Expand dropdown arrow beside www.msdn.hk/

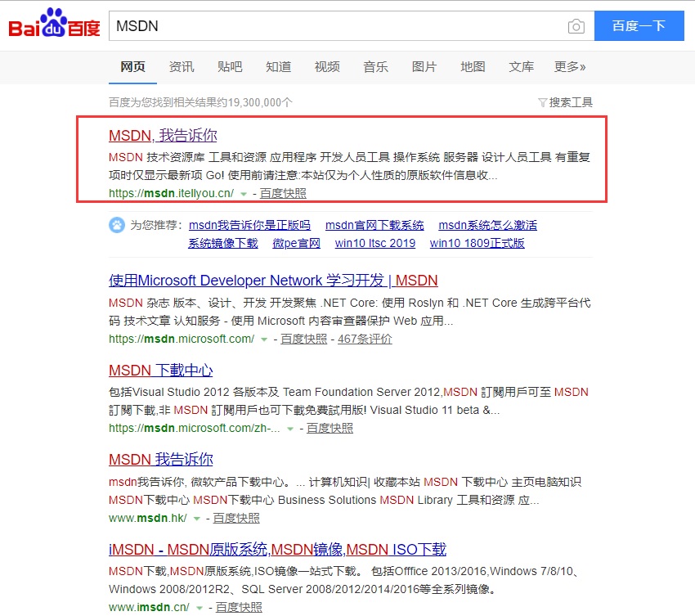(197, 519)
